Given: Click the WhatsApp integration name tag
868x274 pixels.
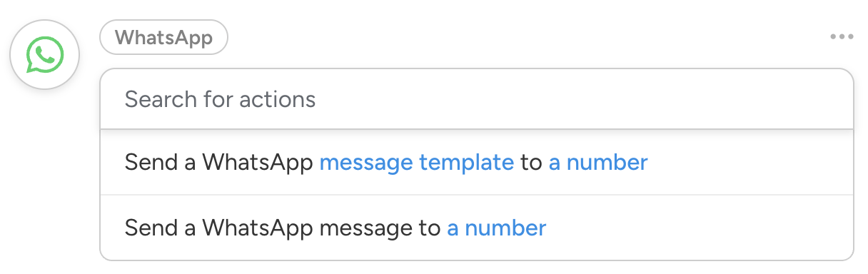Looking at the screenshot, I should (x=163, y=37).
